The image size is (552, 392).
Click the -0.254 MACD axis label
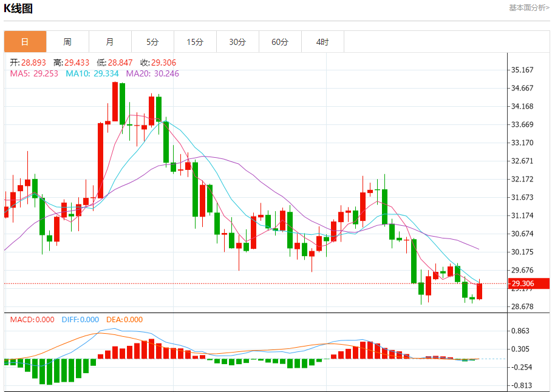[520, 367]
